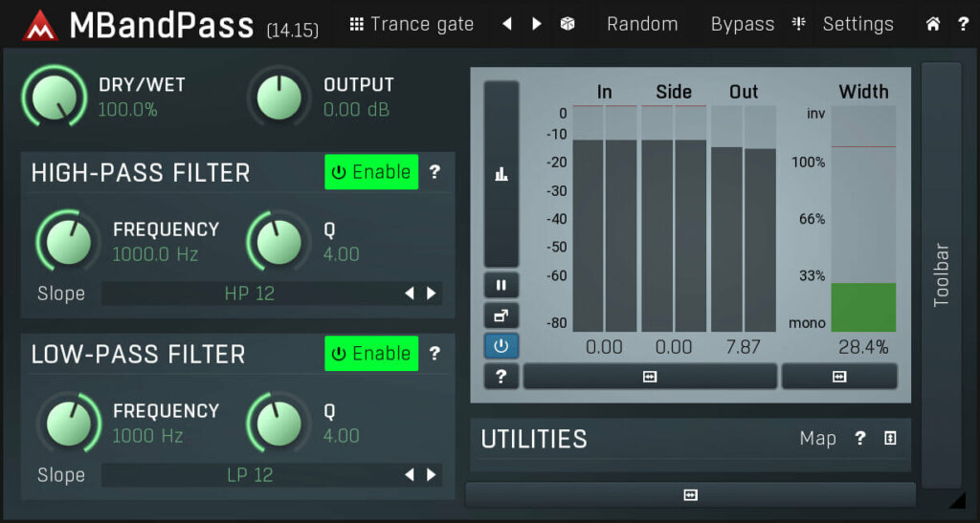Open the Settings menu
980x523 pixels.
point(857,24)
